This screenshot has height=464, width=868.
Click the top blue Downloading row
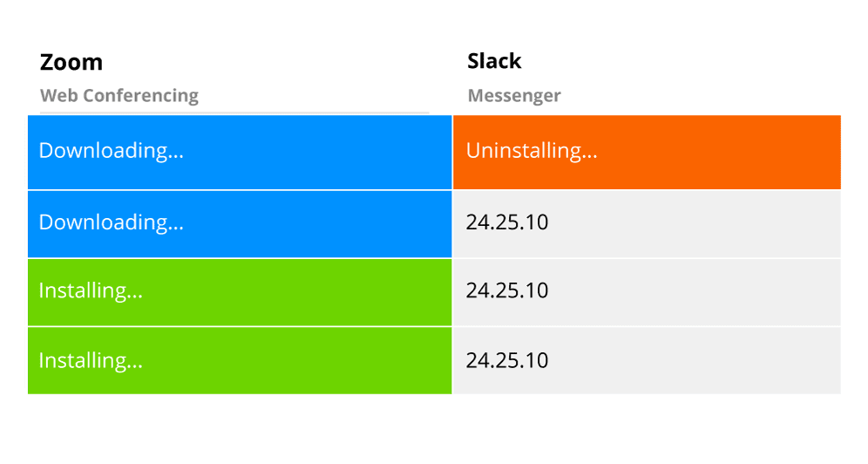pos(240,152)
